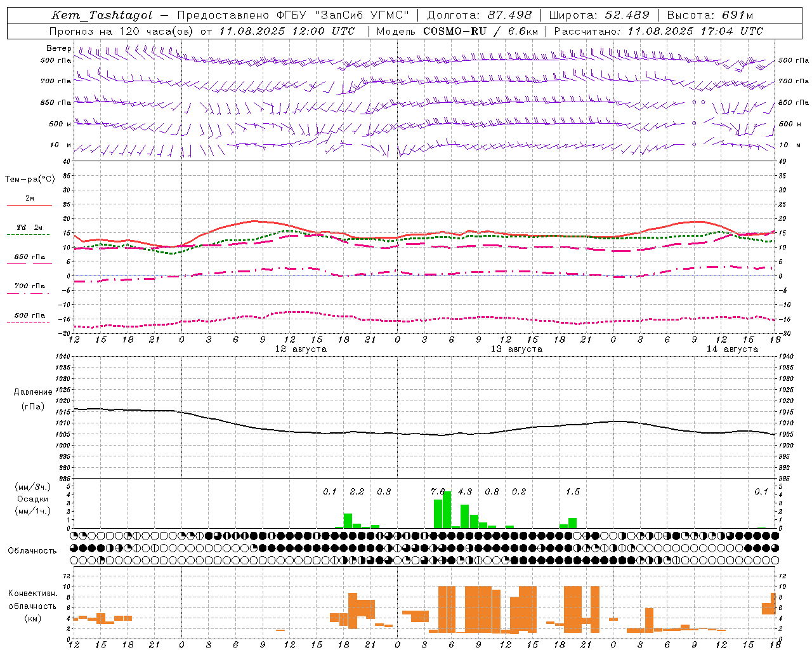Image resolution: width=812 pixels, height=650 pixels.
Task: Click the '(мм/1ч.)' precipitation unit label
Action: 33,511
